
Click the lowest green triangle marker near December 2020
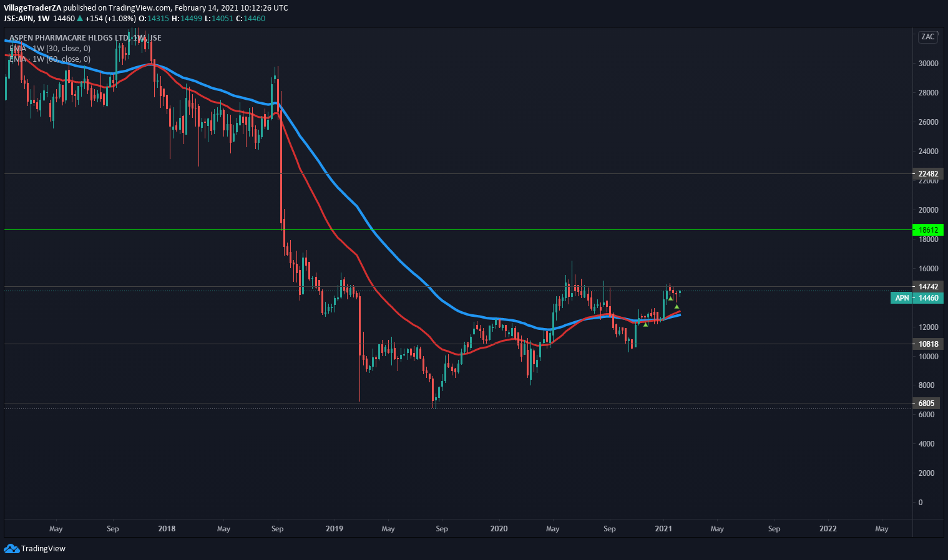[x=645, y=324]
